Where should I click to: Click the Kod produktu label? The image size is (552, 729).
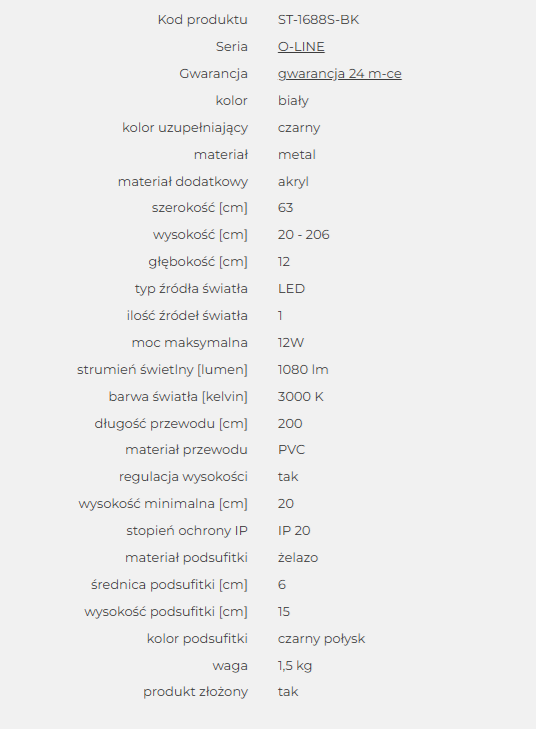coord(202,20)
